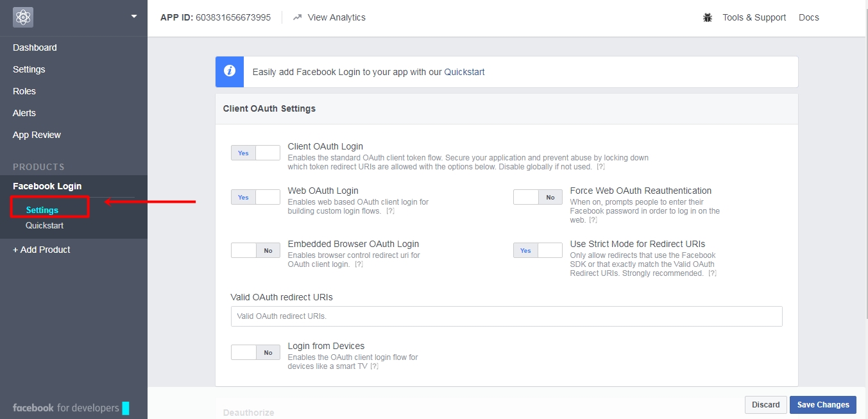This screenshot has height=419, width=868.
Task: Open View Analytics link
Action: pyautogui.click(x=337, y=17)
